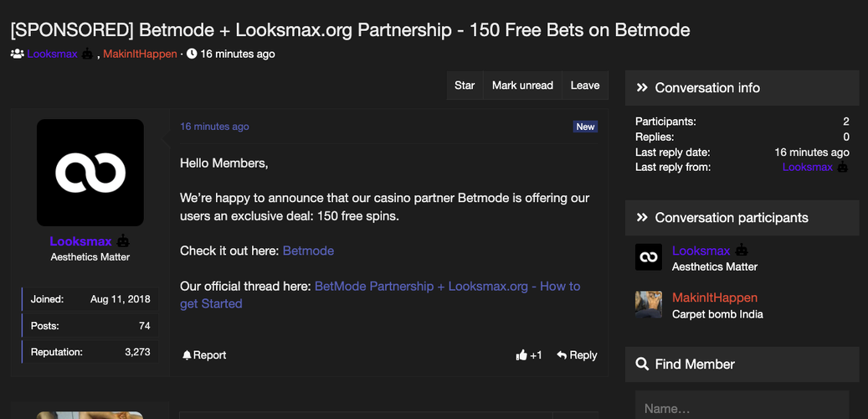Open the Betmode link in the message
868x419 pixels.
point(308,251)
